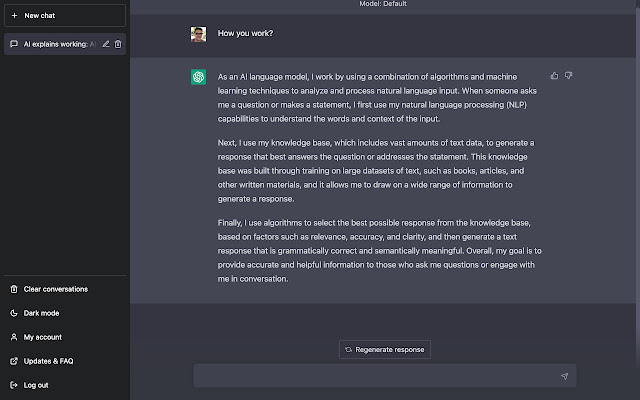
Task: Edit the conversation title with pencil icon
Action: pos(106,44)
